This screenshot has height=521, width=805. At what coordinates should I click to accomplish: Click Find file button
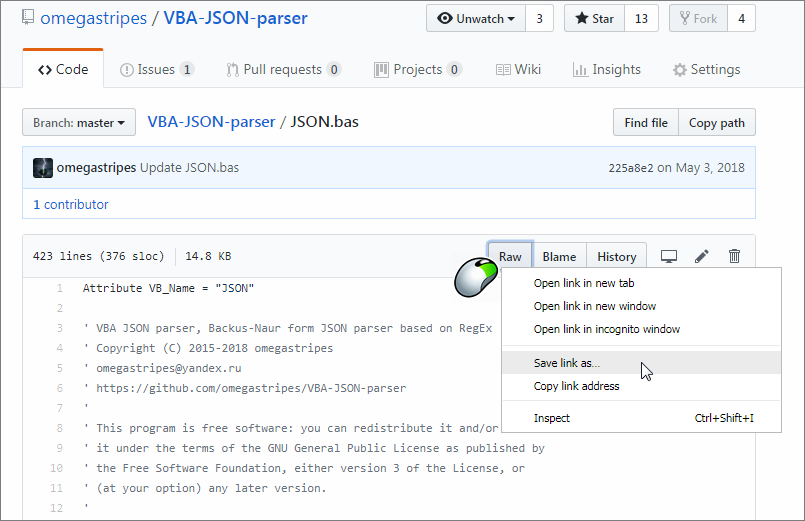pos(646,122)
